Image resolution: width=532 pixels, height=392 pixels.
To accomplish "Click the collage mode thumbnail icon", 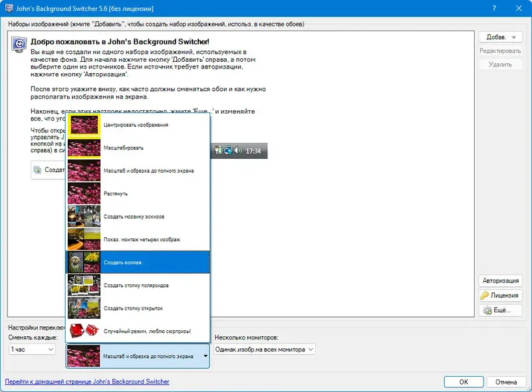I will [x=83, y=261].
